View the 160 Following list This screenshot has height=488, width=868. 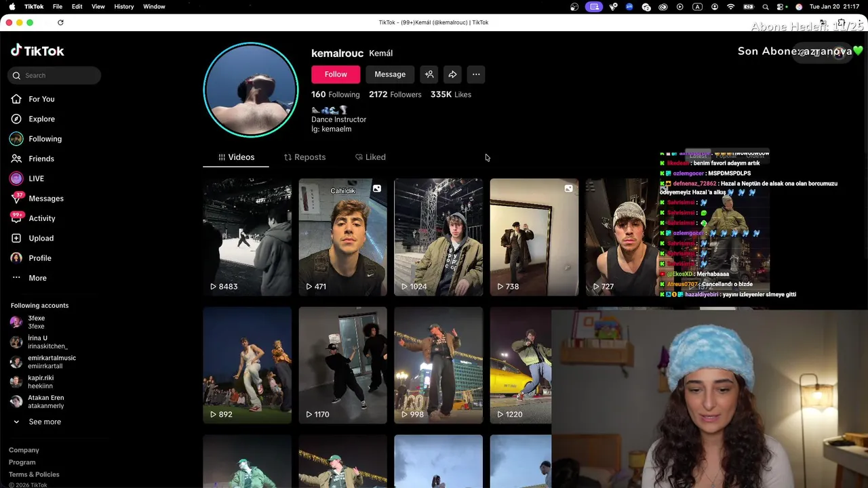pos(336,94)
